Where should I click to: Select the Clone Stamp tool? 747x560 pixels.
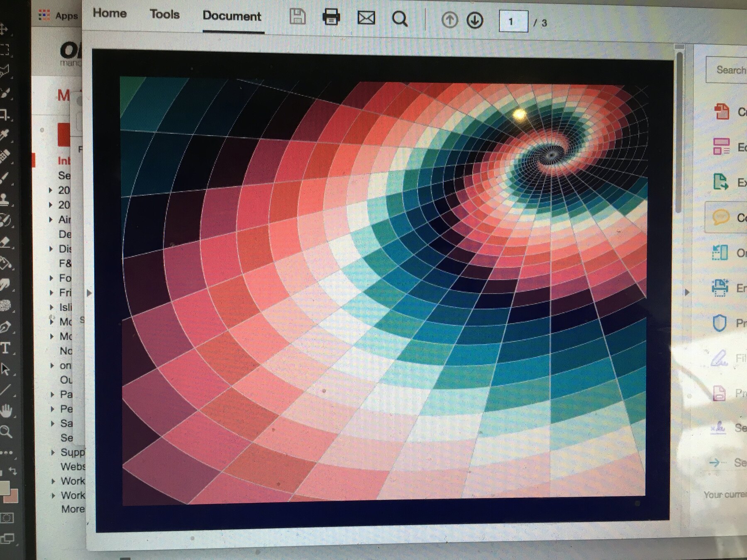tap(5, 199)
